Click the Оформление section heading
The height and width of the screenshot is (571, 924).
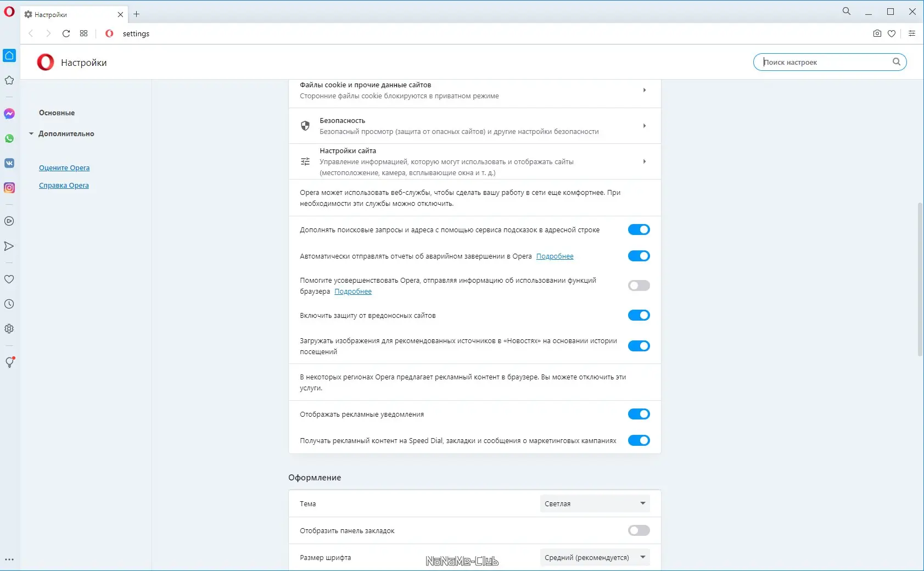click(x=315, y=478)
